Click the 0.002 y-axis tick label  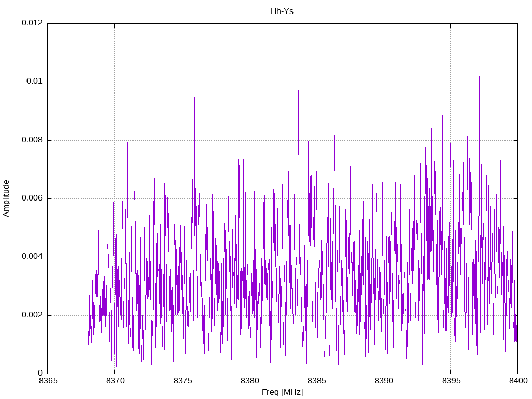pyautogui.click(x=33, y=315)
